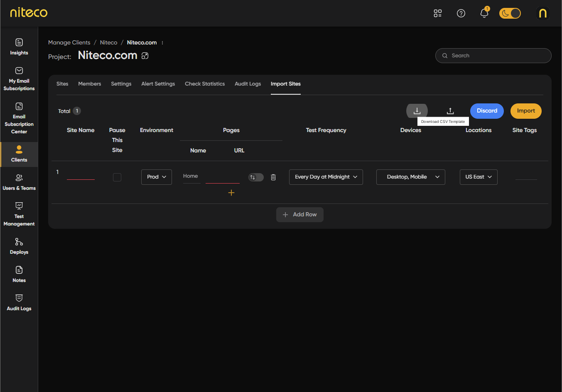Image resolution: width=562 pixels, height=392 pixels.
Task: Click the page Name field showing Home
Action: pyautogui.click(x=191, y=176)
